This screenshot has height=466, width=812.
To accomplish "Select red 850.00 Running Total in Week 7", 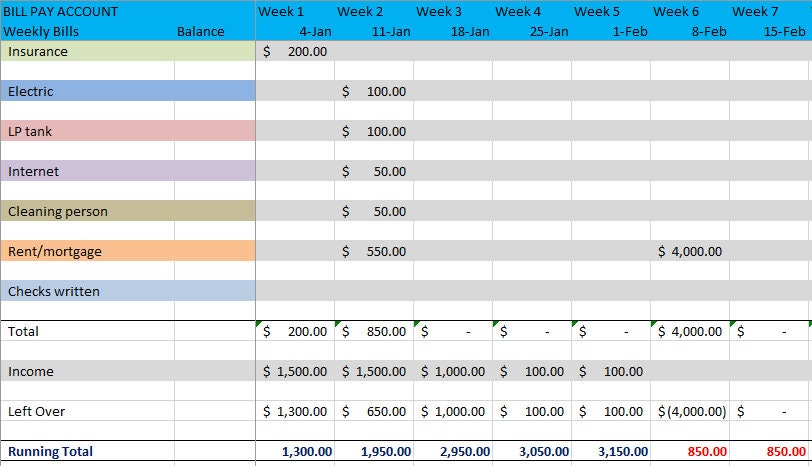I will 769,451.
